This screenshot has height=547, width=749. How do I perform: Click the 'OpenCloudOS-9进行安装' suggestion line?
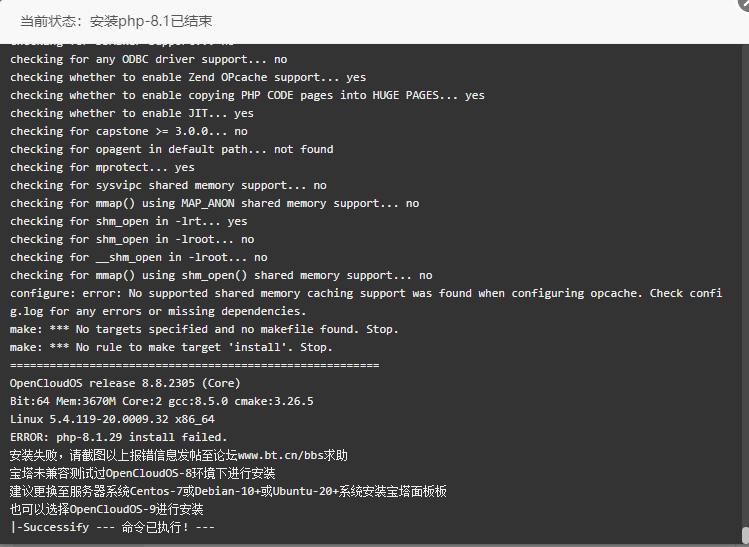point(107,509)
